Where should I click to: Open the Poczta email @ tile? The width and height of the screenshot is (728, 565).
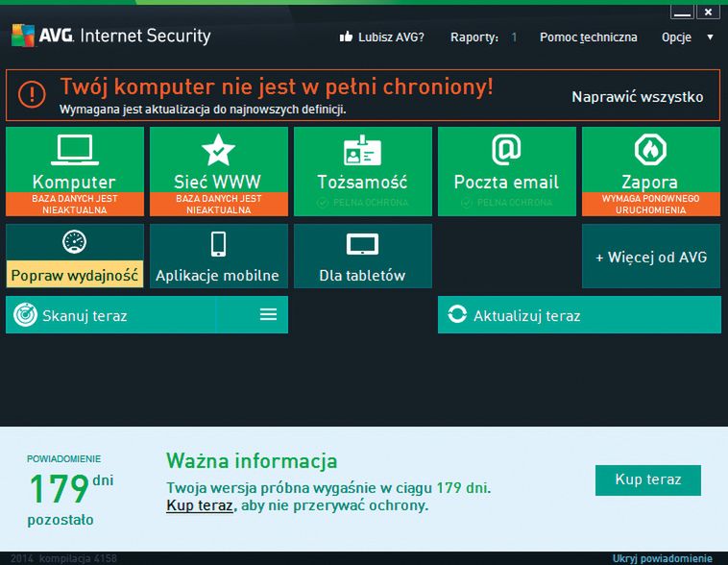coord(506,171)
